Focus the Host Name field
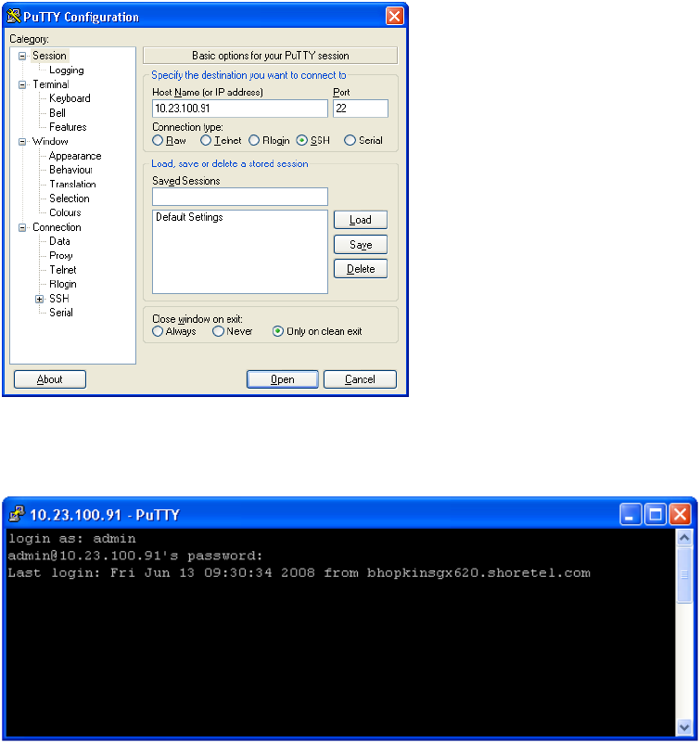Screen dimensions: 700x743 pos(239,109)
